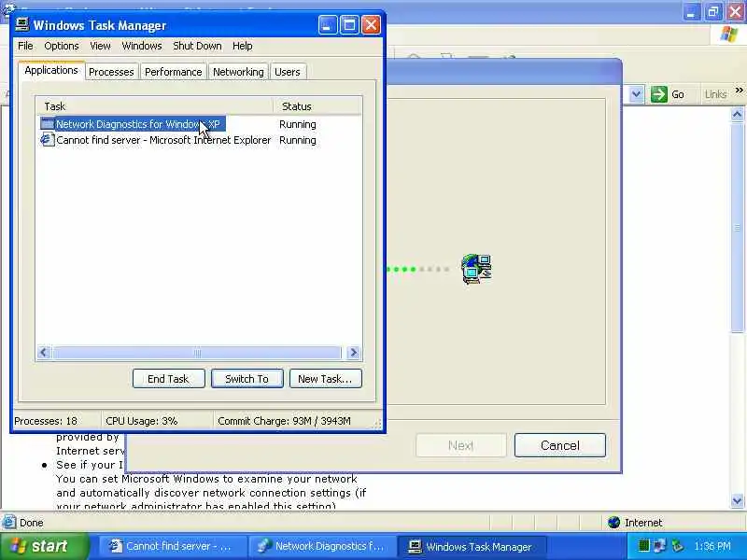Click the green CPU meter tray icon
The width and height of the screenshot is (747, 560).
pos(643,545)
